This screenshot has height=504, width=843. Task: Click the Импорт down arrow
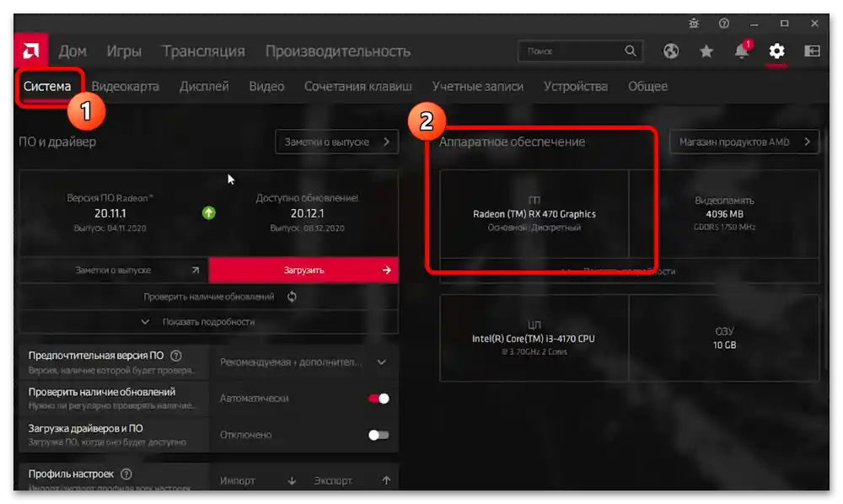tap(292, 480)
